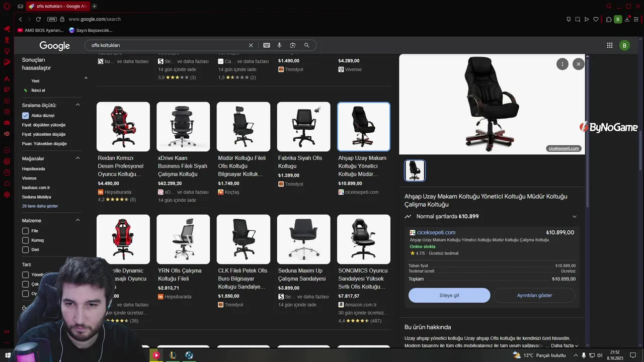The image size is (644, 362).
Task: Open Discord in Opera sidebar
Action: (7, 123)
